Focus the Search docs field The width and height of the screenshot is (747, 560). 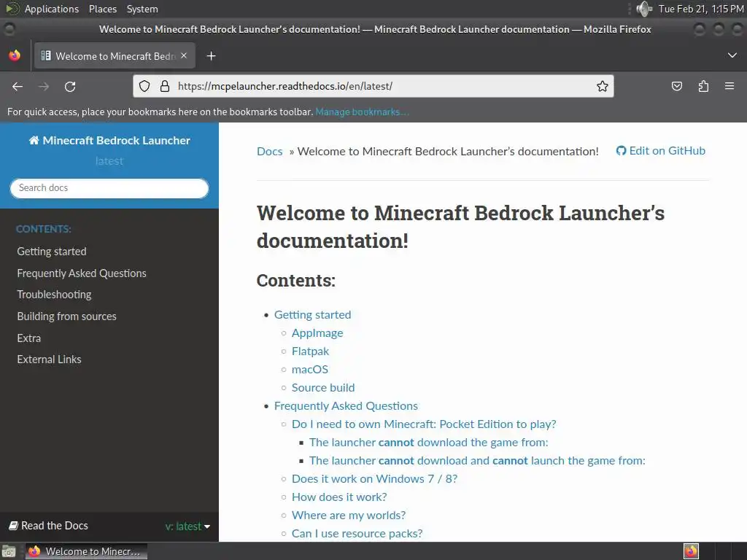tap(109, 188)
